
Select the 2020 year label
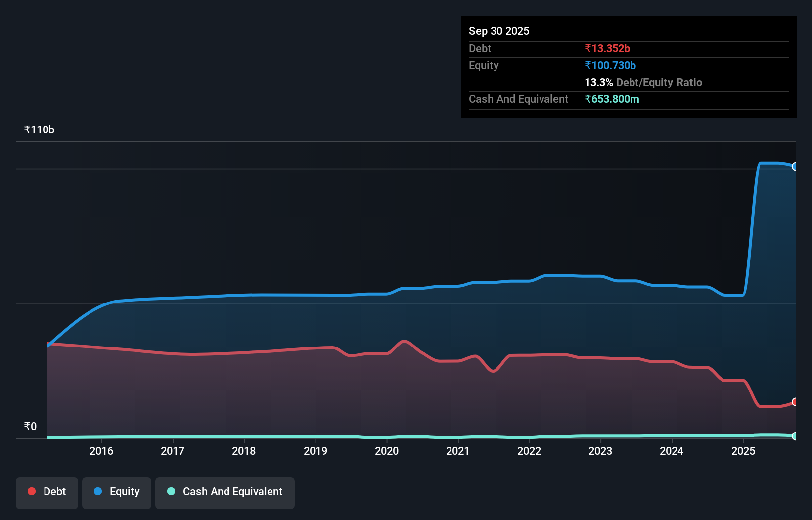[x=387, y=451]
